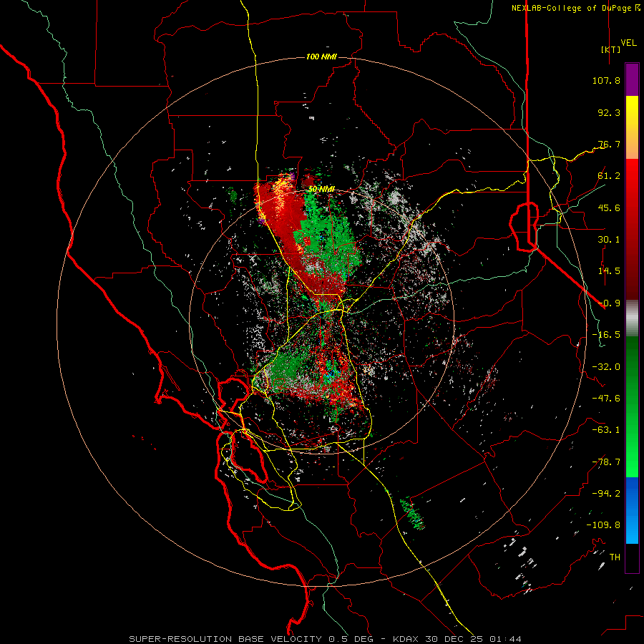Click the isolated green echo patch southeast of the radar
This screenshot has width=644, height=644.
click(x=413, y=513)
